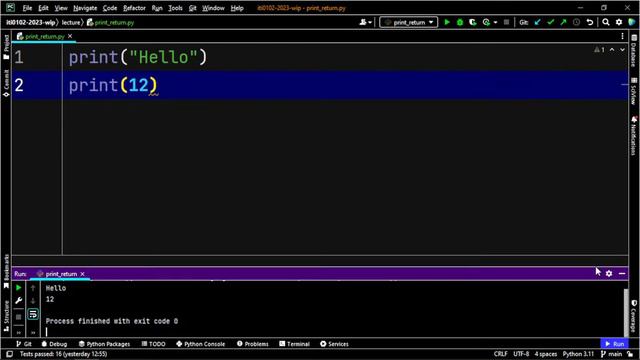Open Python Console tool window

pos(201,344)
